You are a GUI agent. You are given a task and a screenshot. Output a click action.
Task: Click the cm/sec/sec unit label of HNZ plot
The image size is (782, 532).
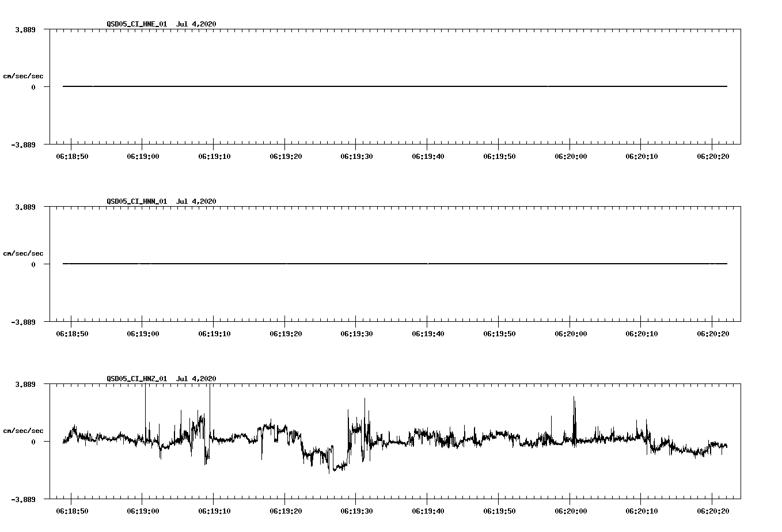point(23,431)
